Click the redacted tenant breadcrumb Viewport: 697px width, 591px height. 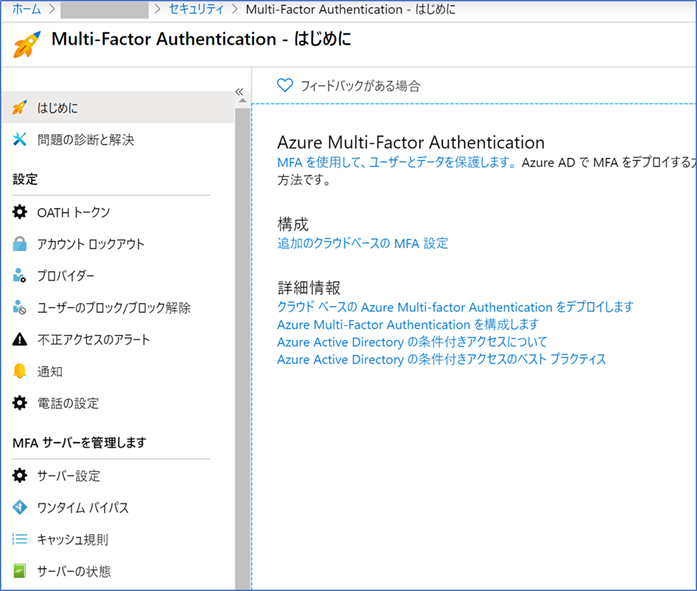tap(104, 10)
